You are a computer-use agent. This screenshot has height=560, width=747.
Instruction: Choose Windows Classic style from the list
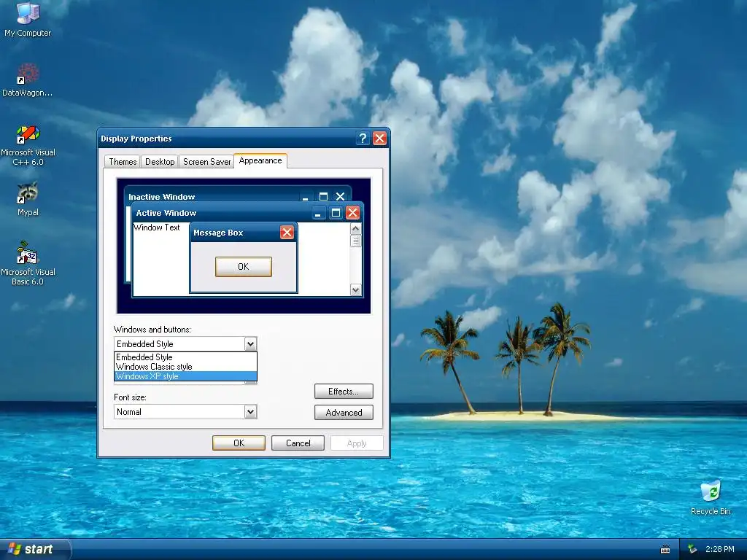point(185,367)
